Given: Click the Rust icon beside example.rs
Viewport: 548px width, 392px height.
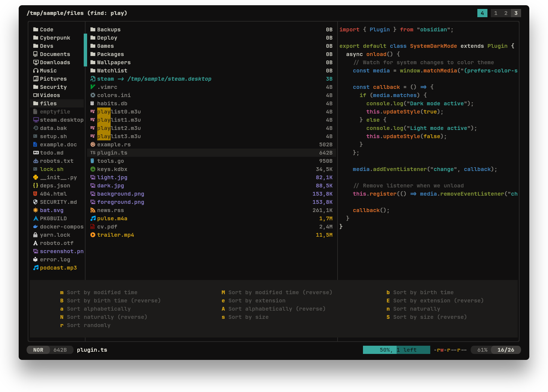Looking at the screenshot, I should 93,144.
